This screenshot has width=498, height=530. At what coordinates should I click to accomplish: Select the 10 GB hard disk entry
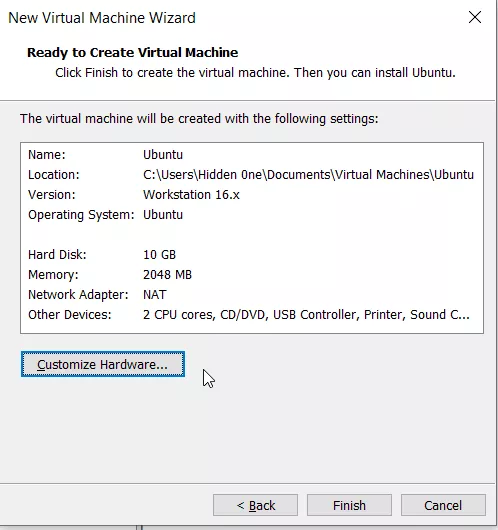click(159, 255)
